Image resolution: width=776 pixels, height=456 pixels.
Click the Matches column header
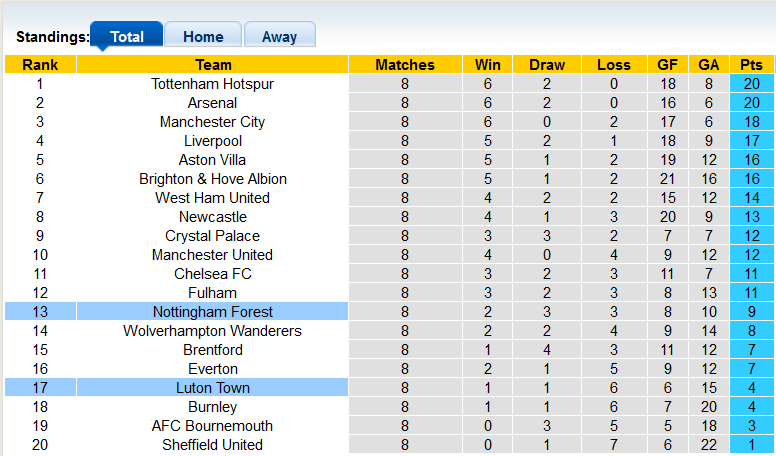(x=405, y=65)
